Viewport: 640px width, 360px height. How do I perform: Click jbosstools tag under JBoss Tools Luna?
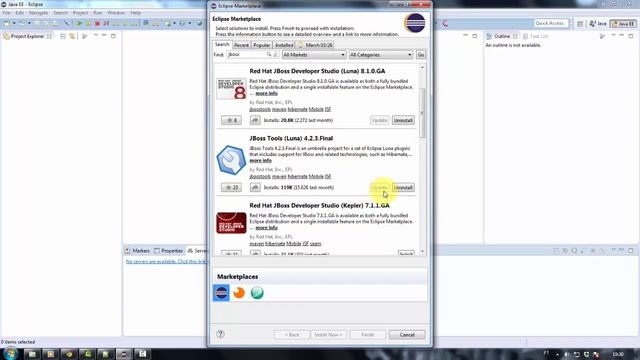tap(260, 176)
